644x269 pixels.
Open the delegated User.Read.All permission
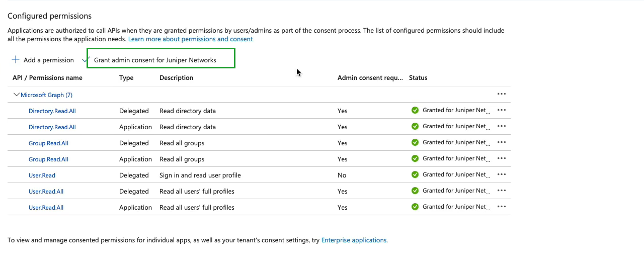click(46, 192)
